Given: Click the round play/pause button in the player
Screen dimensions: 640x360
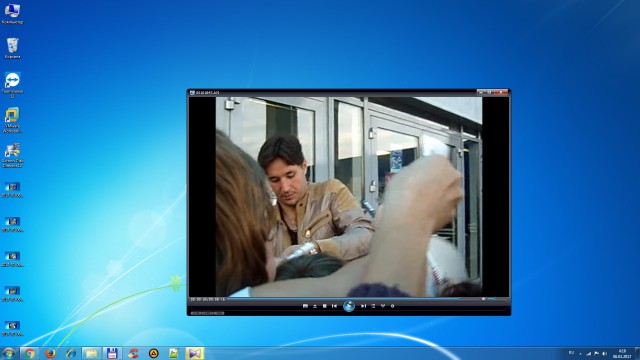Looking at the screenshot, I should click(349, 306).
